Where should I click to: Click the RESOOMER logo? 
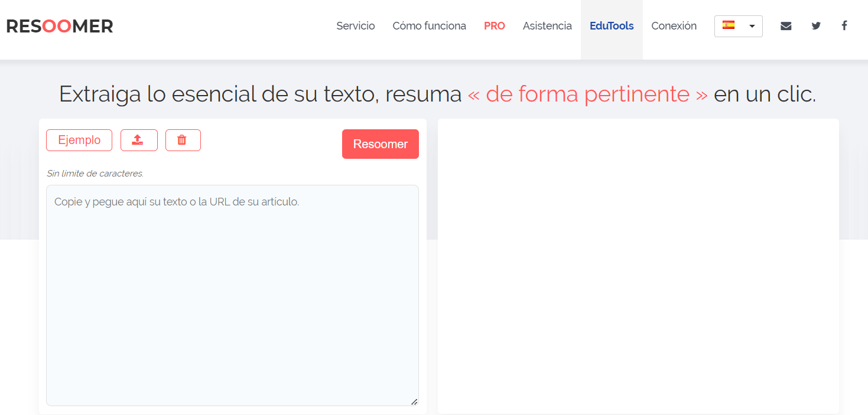tap(59, 25)
